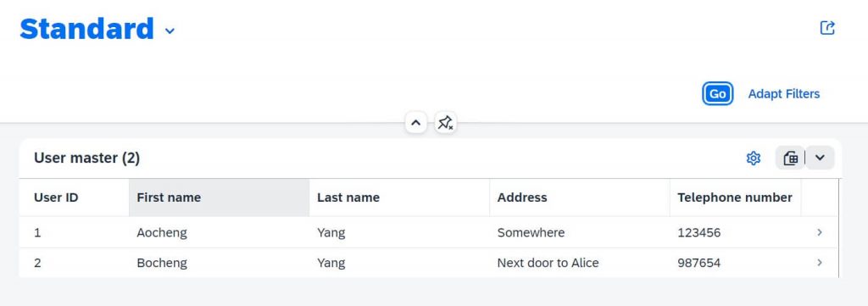Viewport: 868px width, 306px height.
Task: Click the Go button
Action: tap(717, 93)
